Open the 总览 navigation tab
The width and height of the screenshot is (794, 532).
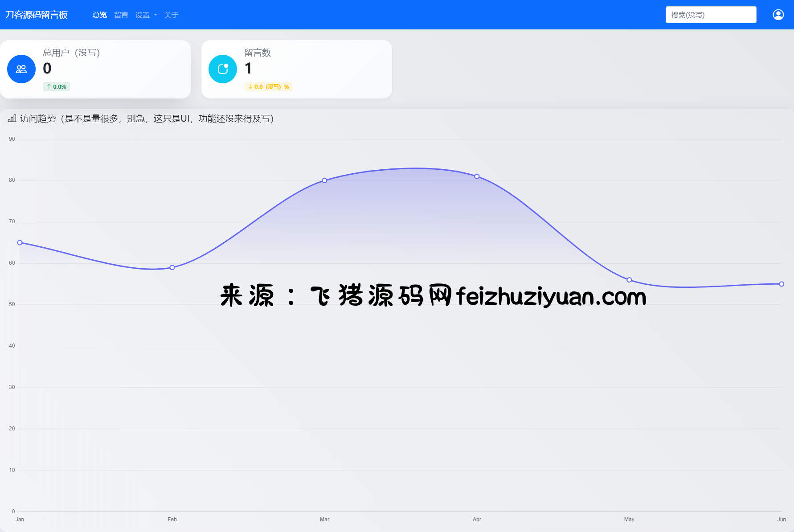click(x=99, y=15)
